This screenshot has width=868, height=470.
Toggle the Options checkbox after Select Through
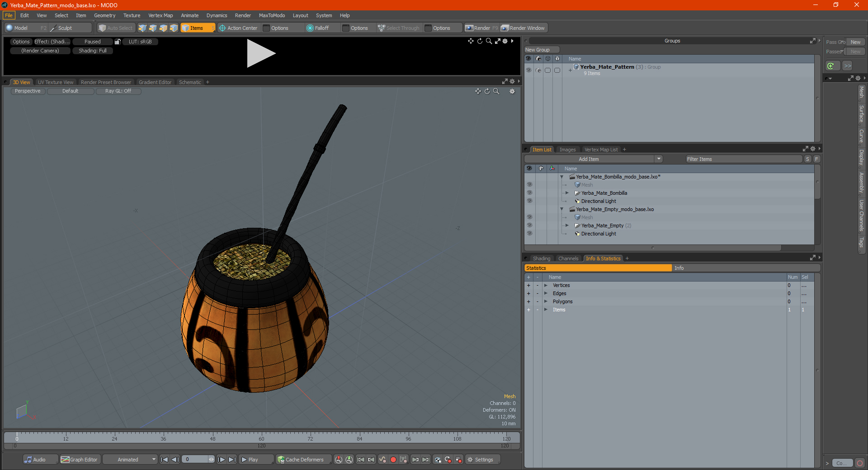pos(428,28)
